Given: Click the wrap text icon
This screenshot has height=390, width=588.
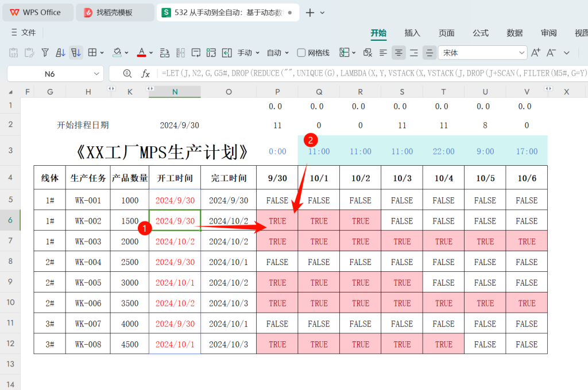Looking at the screenshot, I should point(196,53).
